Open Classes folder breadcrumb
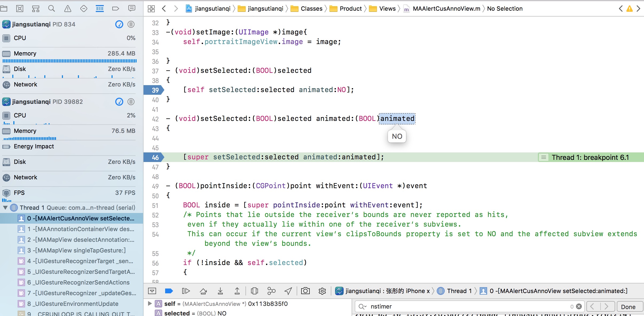Viewport: 644px width, 316px height. [x=307, y=9]
